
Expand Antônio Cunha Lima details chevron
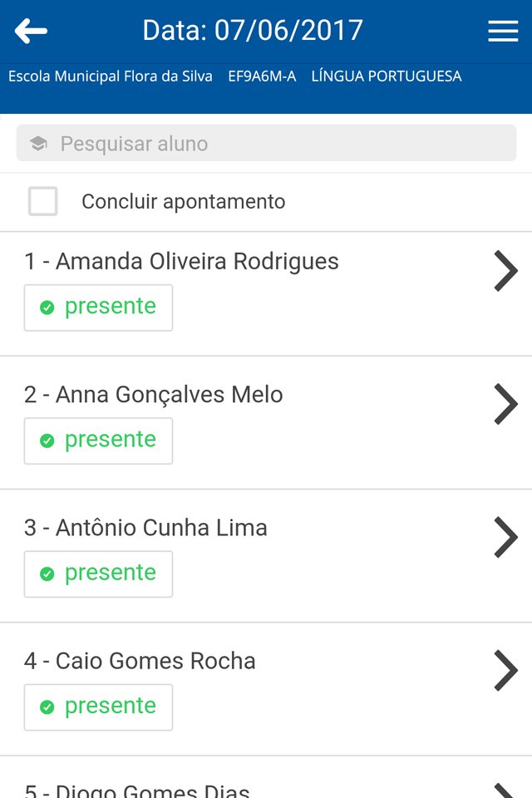[505, 537]
